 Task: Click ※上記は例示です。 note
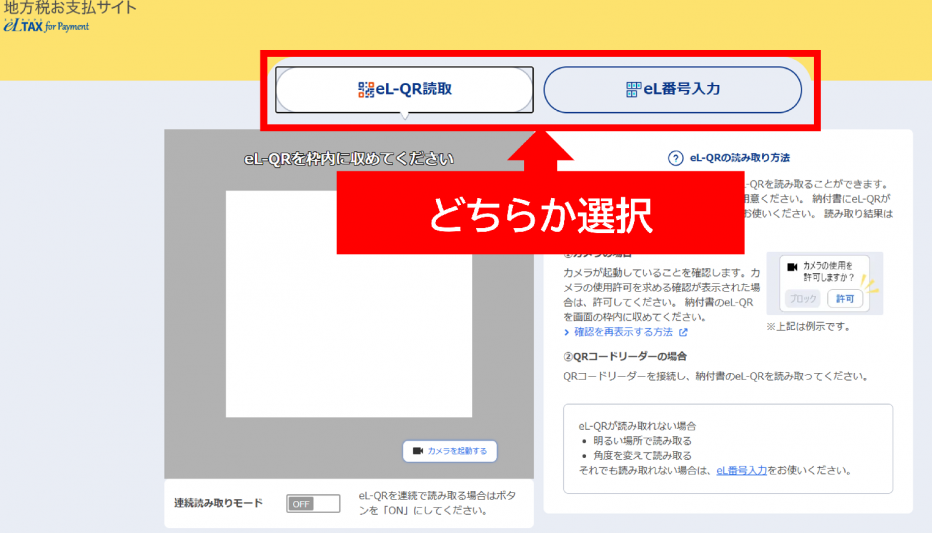809,327
